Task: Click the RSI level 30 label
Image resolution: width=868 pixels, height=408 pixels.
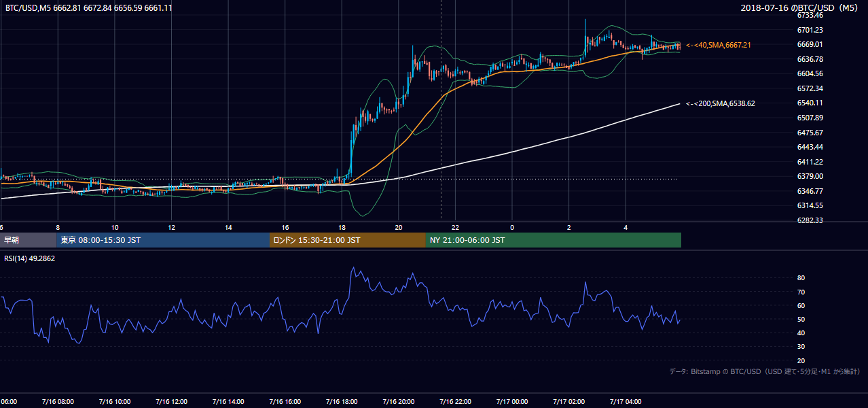Action: pos(801,347)
